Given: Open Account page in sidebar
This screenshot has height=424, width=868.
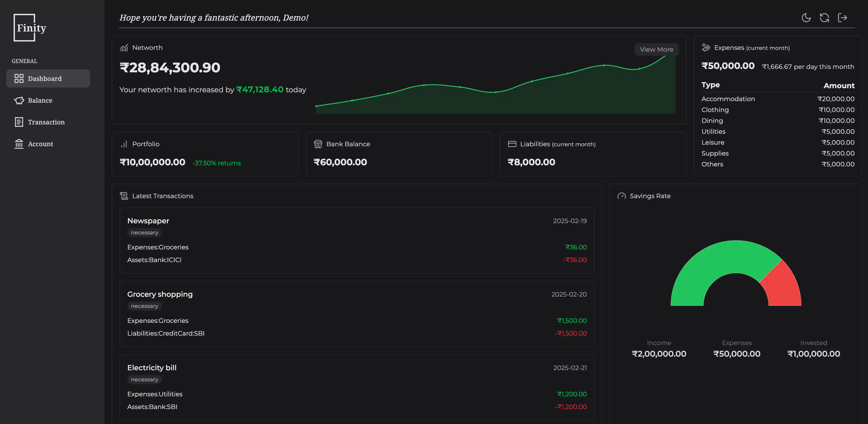Looking at the screenshot, I should (x=48, y=144).
